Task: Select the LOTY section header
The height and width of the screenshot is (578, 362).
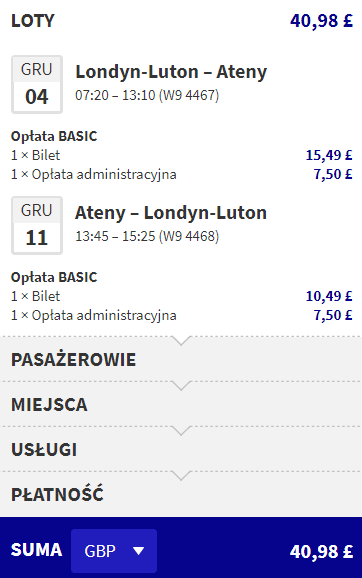Action: click(33, 21)
